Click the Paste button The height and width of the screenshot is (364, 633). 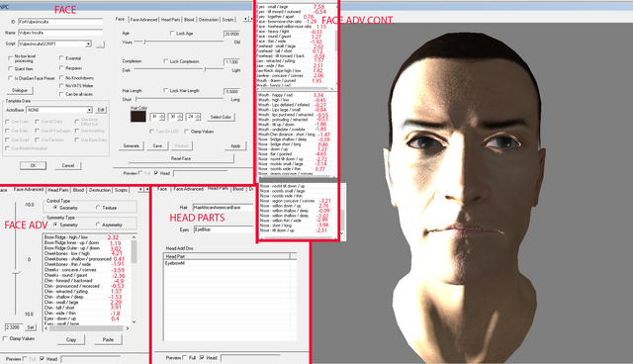[108, 340]
